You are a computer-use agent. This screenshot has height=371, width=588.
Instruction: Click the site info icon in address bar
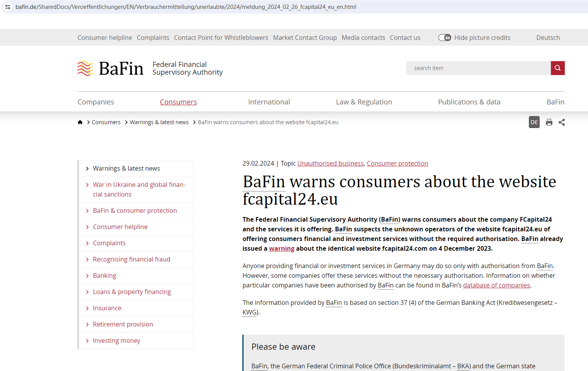pos(8,7)
